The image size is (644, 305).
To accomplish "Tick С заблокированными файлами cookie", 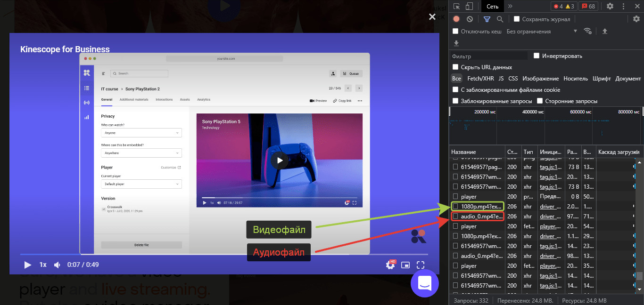I will [455, 89].
